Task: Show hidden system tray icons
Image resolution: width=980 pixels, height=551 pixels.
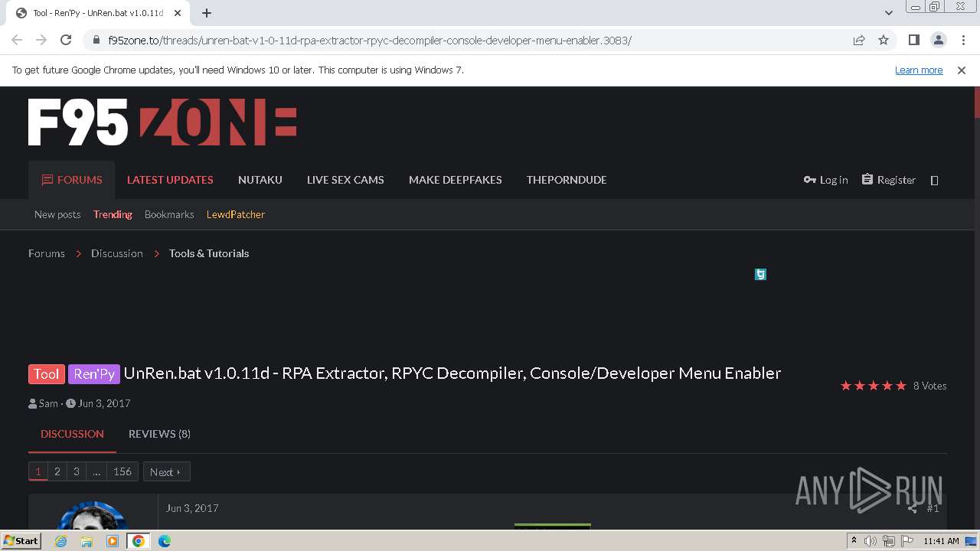Action: point(854,541)
